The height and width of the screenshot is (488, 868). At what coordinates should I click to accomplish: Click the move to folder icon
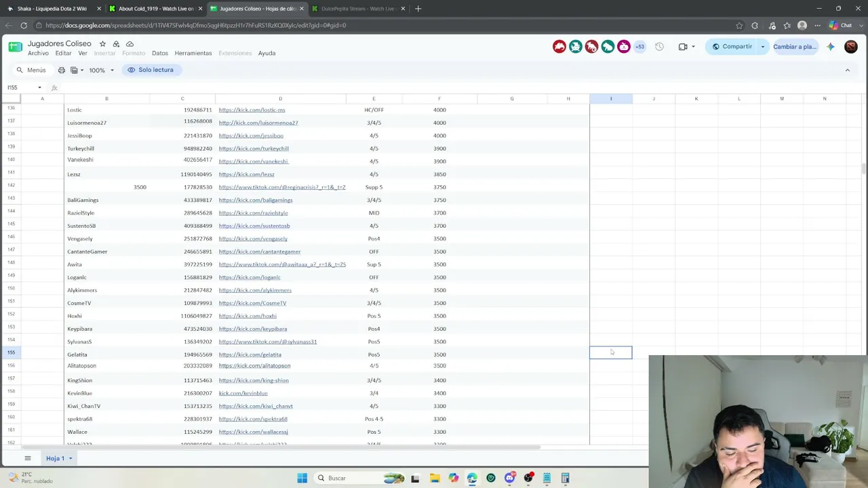pos(116,43)
